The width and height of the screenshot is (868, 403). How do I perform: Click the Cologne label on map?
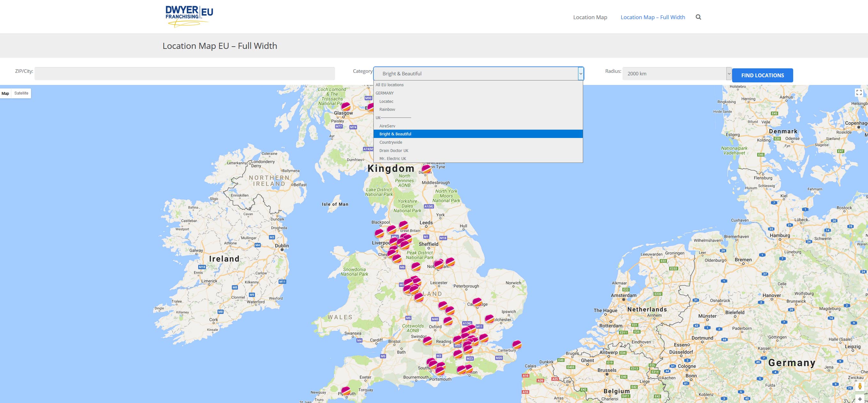[x=686, y=366]
